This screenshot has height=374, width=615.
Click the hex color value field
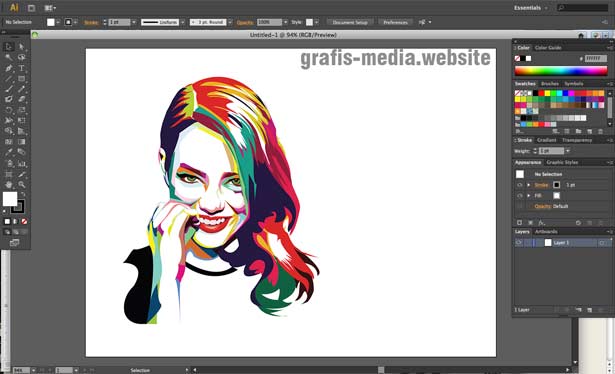pyautogui.click(x=596, y=58)
